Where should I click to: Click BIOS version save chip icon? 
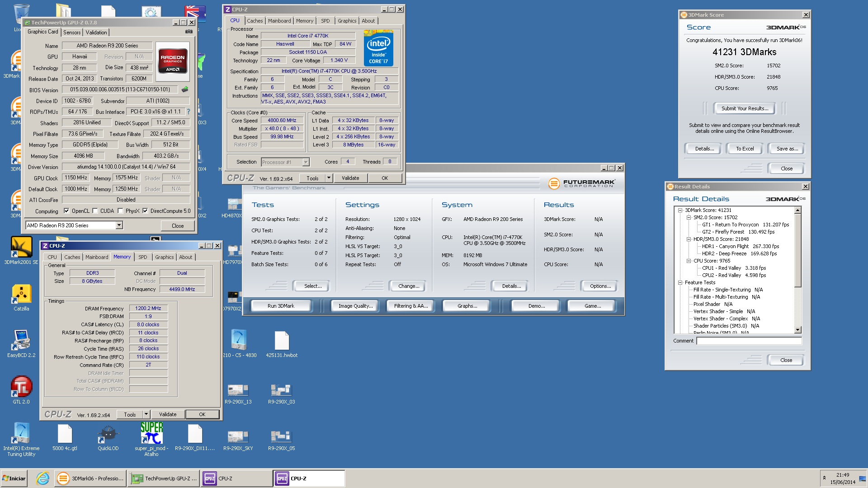185,89
